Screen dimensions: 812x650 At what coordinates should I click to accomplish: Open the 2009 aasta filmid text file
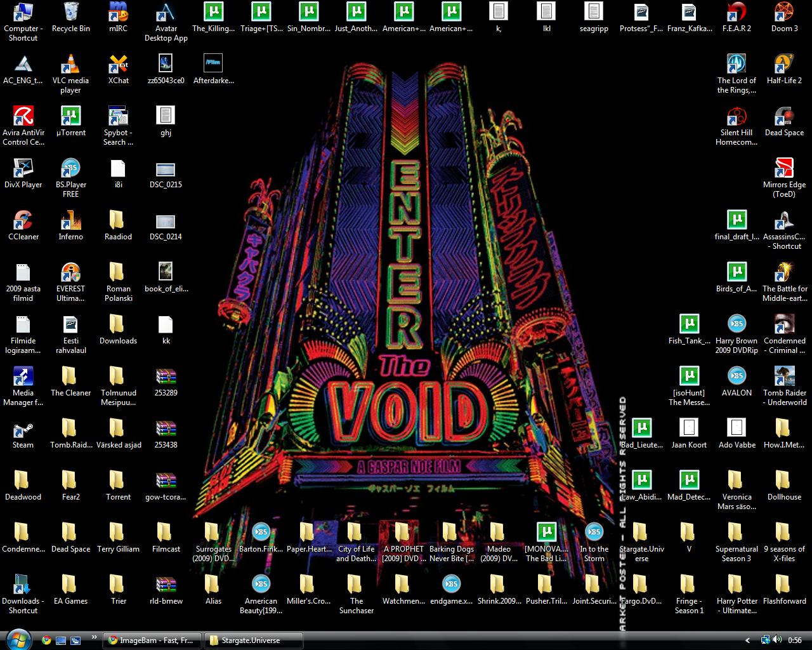tap(23, 282)
